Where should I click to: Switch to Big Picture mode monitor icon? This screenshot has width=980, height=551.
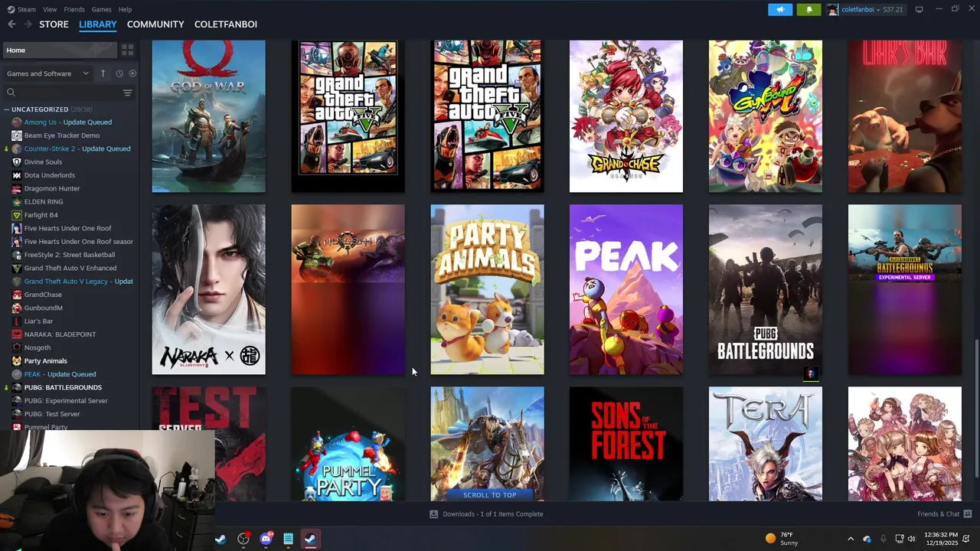point(919,9)
